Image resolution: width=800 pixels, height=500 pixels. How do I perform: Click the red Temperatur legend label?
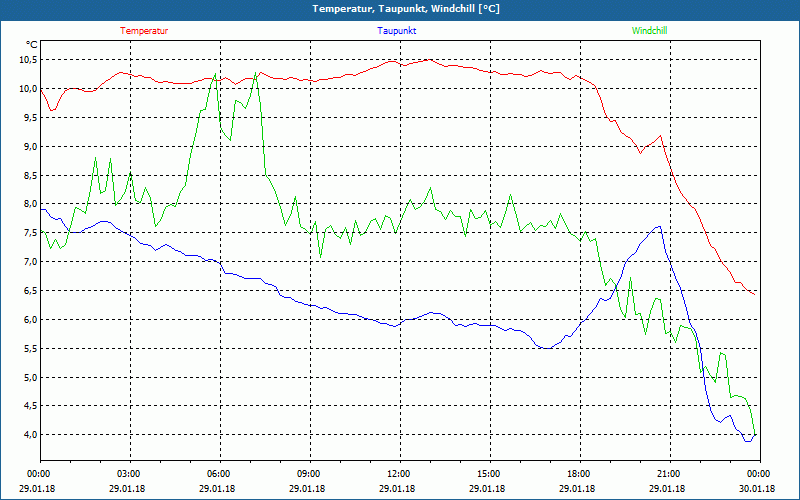(144, 31)
